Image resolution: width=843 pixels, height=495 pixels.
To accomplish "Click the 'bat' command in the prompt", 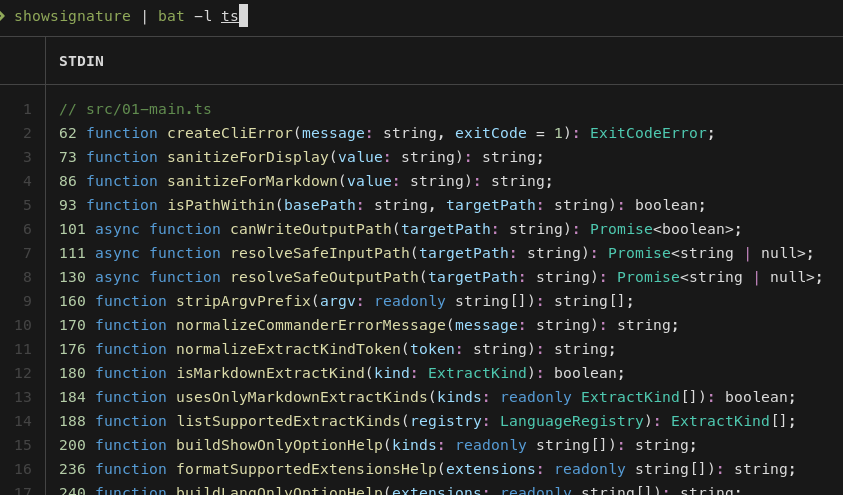I will pos(171,16).
